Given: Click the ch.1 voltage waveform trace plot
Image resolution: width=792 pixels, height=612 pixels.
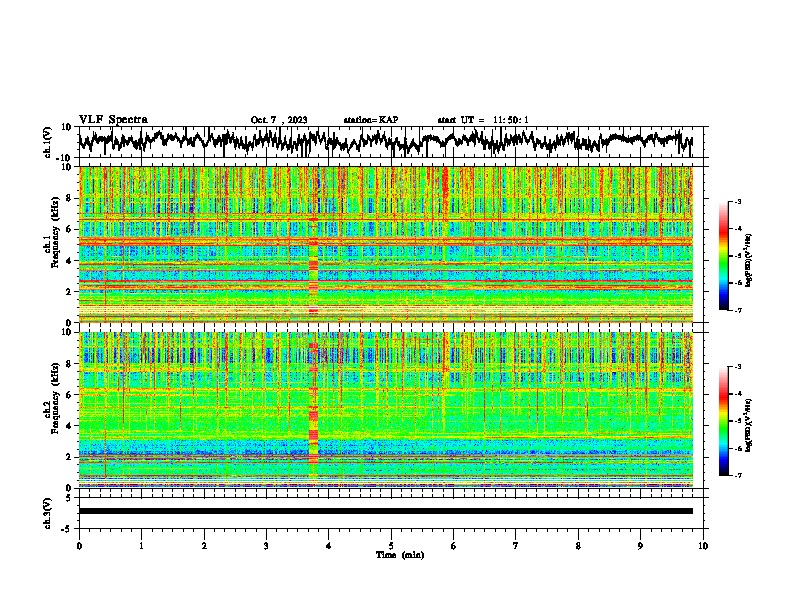Looking at the screenshot, I should tap(386, 141).
